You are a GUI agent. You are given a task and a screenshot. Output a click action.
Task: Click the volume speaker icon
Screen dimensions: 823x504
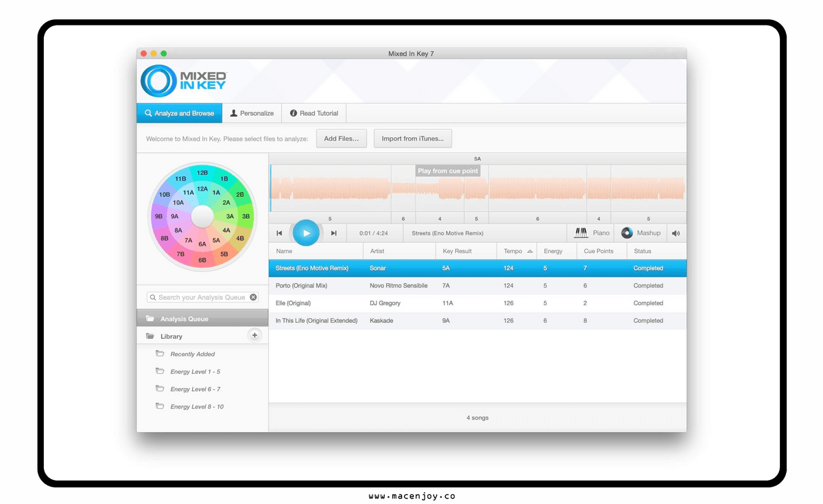click(676, 233)
